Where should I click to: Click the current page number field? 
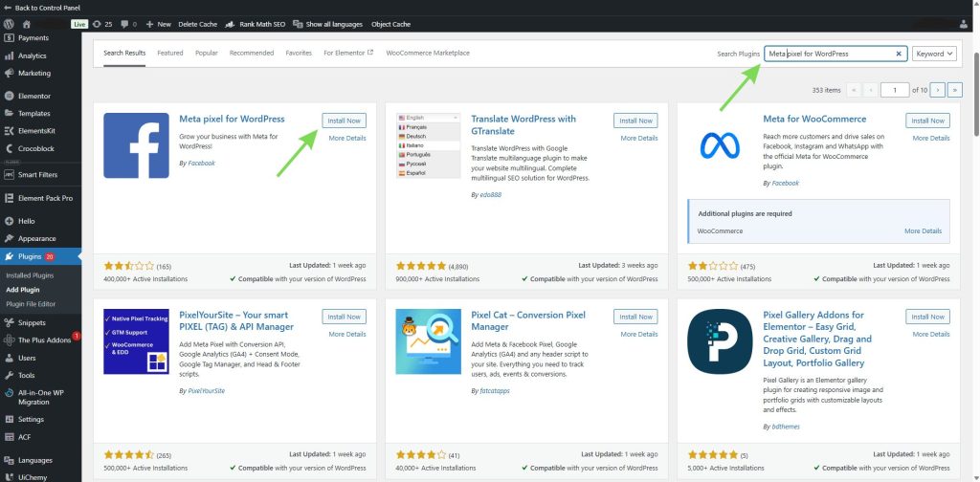(895, 90)
